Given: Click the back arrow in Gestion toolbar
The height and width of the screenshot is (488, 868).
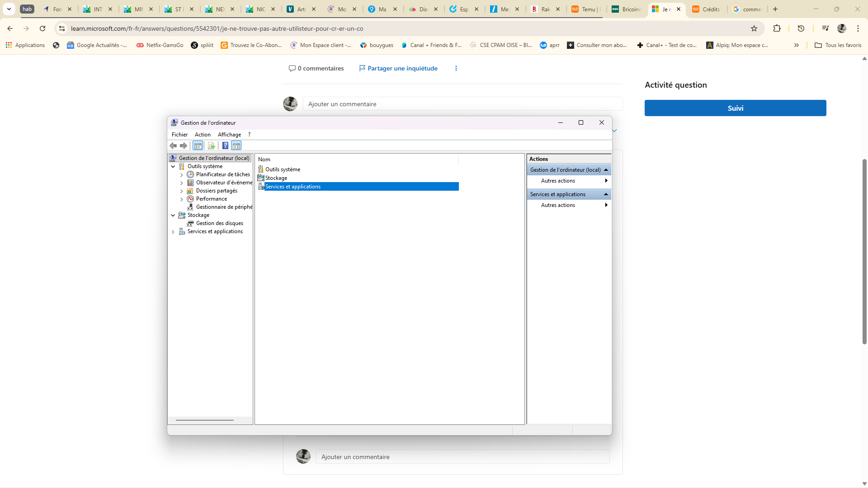Looking at the screenshot, I should coord(173,145).
